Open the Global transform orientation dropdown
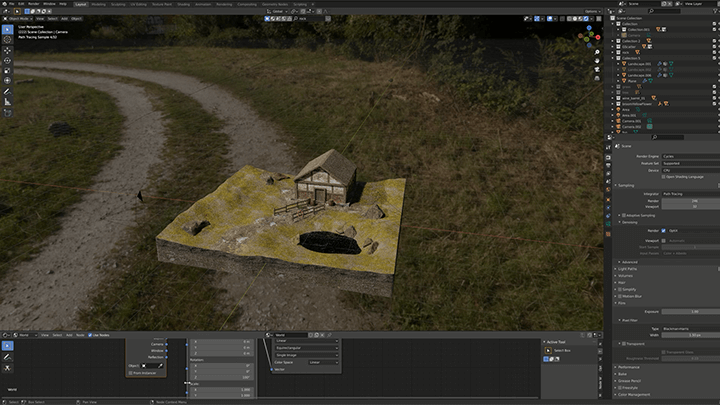720x405 pixels. (277, 11)
